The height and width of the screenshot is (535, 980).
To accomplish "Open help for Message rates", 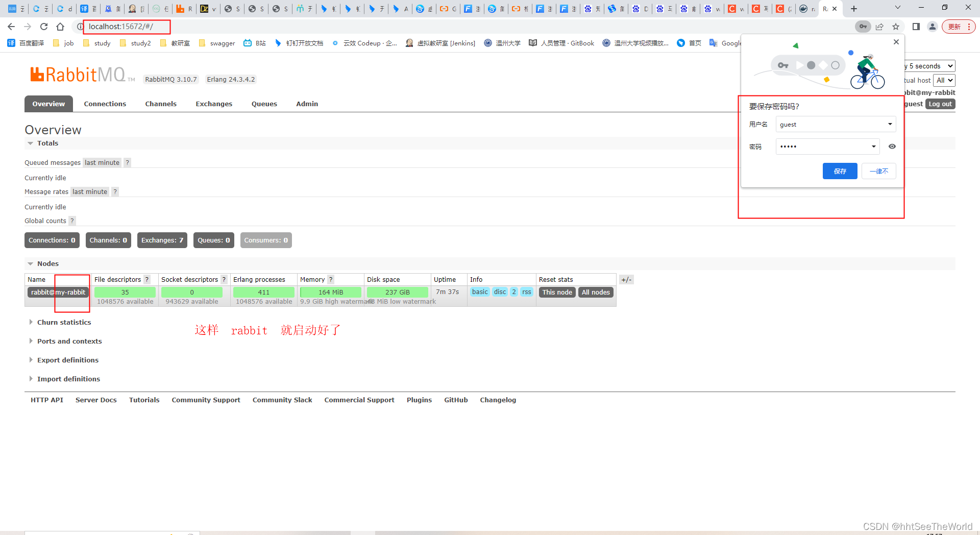I will click(x=115, y=192).
